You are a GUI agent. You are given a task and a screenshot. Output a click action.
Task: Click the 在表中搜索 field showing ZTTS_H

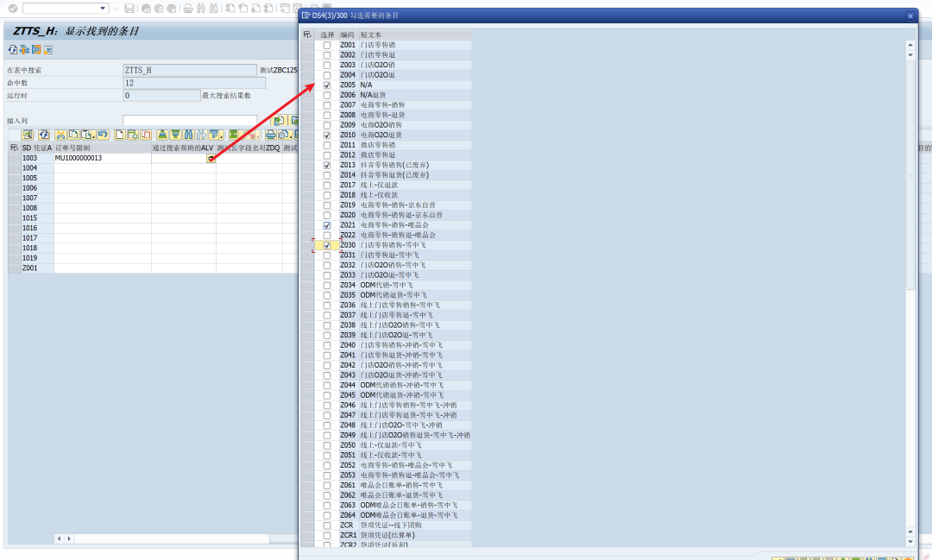190,70
